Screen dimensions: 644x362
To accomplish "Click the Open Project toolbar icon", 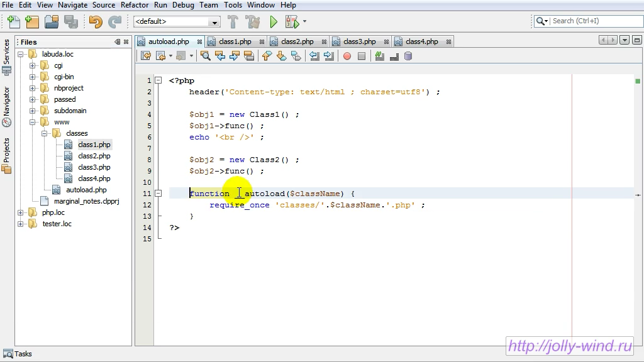I will 52,21.
